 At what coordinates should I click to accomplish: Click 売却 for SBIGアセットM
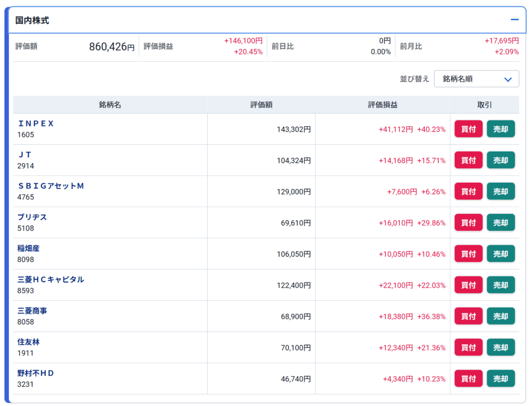(500, 191)
